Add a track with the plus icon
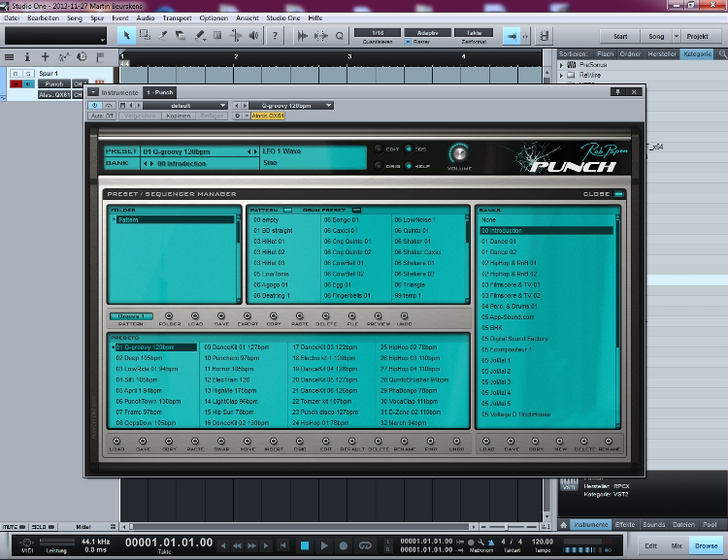This screenshot has width=728, height=560. [x=45, y=57]
